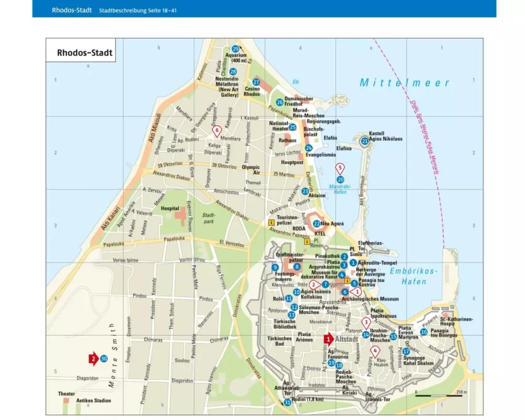Click red pin 5 above Mandráki-Hafen
This screenshot has width=525, height=420.
tap(340, 169)
